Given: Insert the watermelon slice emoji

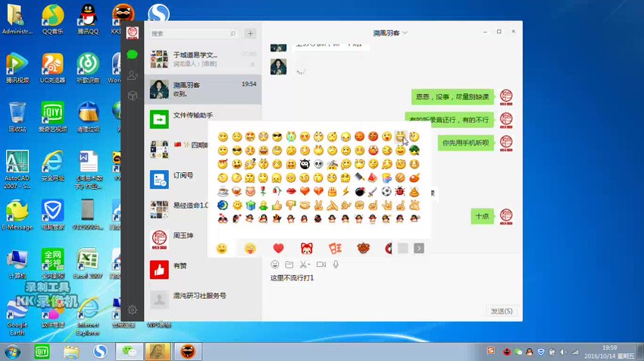Looking at the screenshot, I should coord(373,178).
